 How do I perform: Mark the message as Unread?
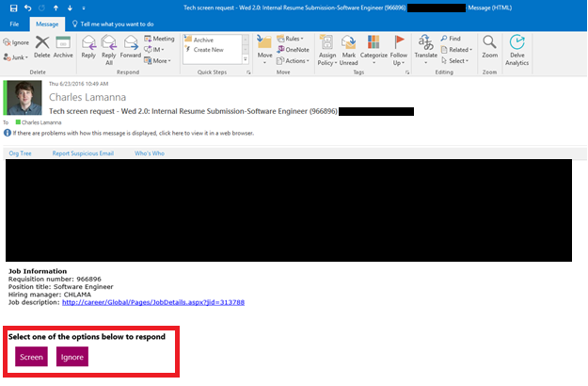pos(348,50)
